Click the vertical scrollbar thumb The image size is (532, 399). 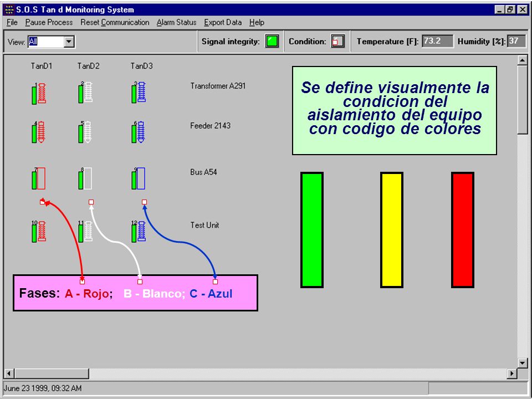pos(522,100)
